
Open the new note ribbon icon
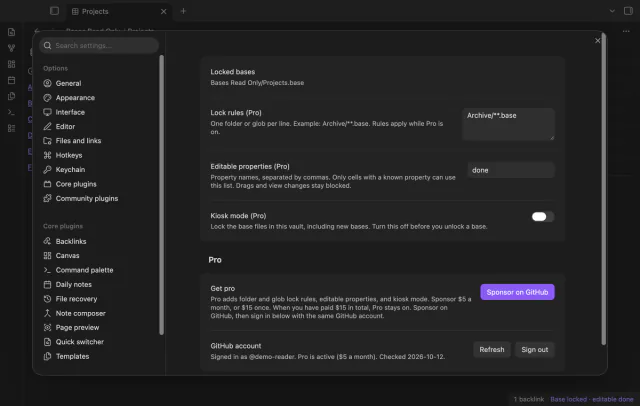(x=11, y=32)
